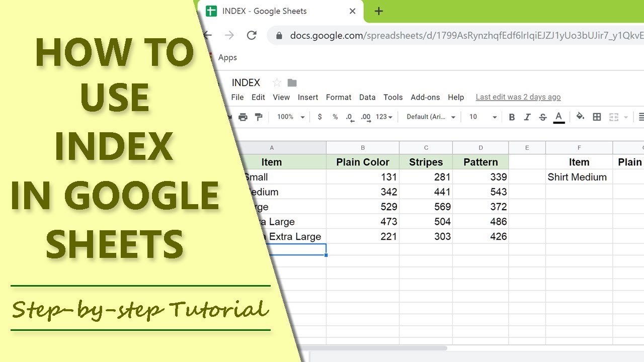Open the Add-ons menu

coord(425,97)
